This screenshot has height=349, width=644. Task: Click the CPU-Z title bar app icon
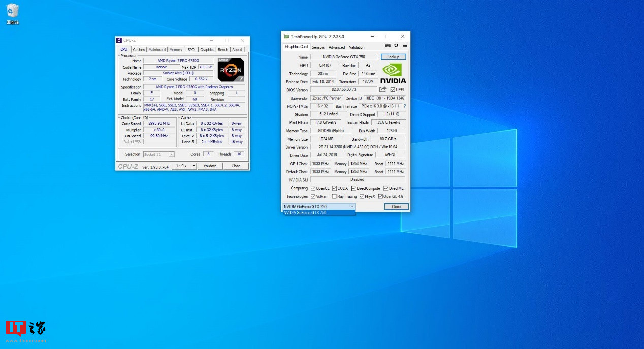coord(119,40)
